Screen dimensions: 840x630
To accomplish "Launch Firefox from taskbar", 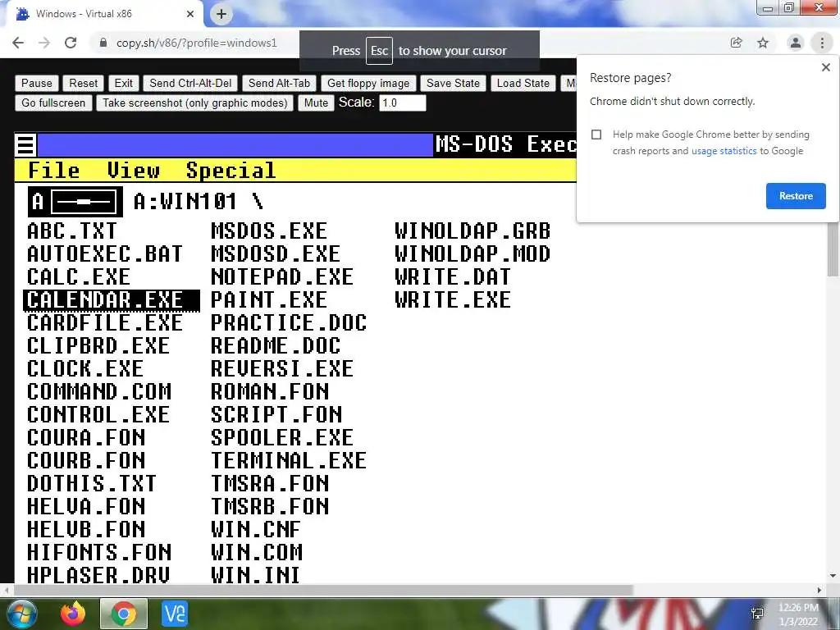I will click(x=73, y=614).
